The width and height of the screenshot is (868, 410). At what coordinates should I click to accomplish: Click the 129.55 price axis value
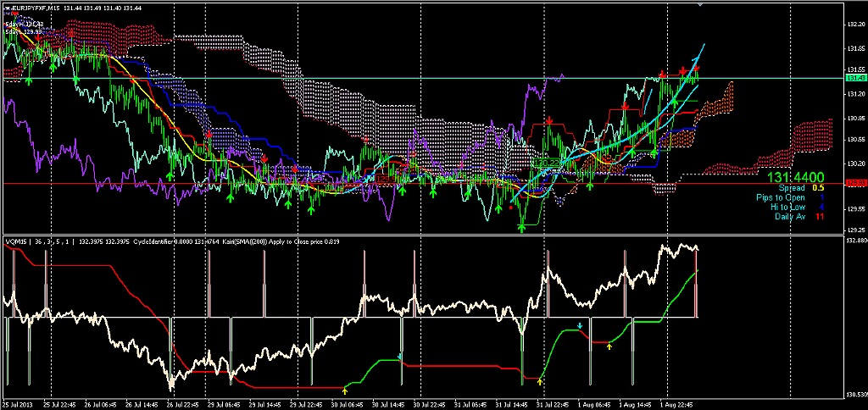tap(856, 209)
